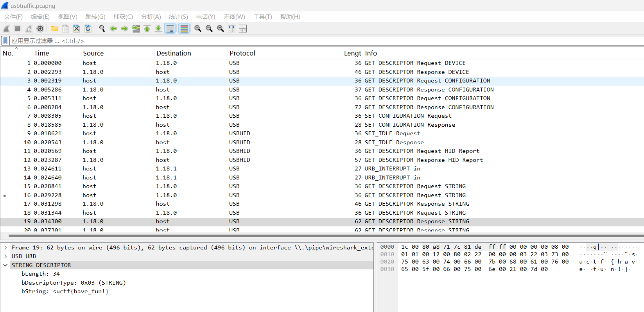Select packet 13 URB_INTERRUPT in
This screenshot has height=312, width=644.
point(322,169)
